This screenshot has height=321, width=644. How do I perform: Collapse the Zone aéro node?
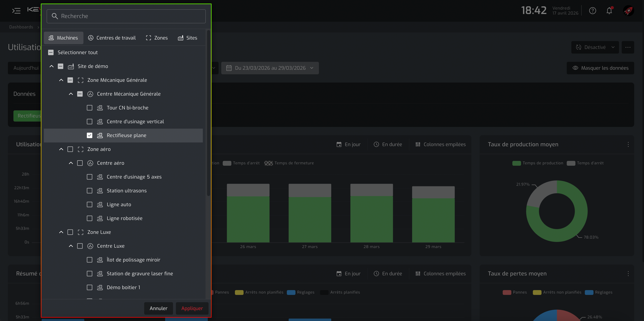pyautogui.click(x=61, y=149)
